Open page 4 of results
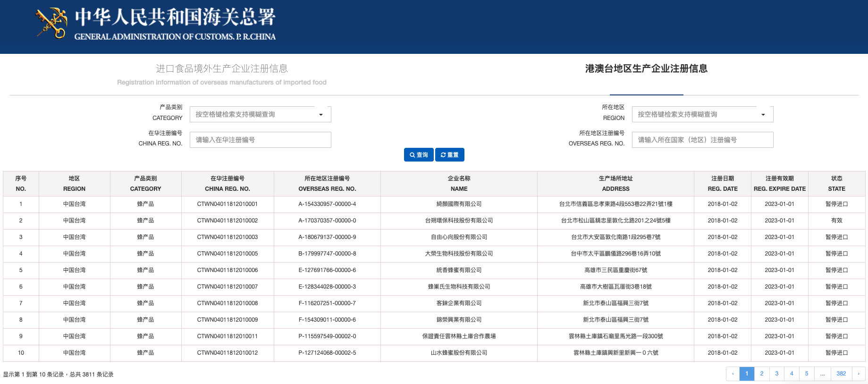 point(792,374)
